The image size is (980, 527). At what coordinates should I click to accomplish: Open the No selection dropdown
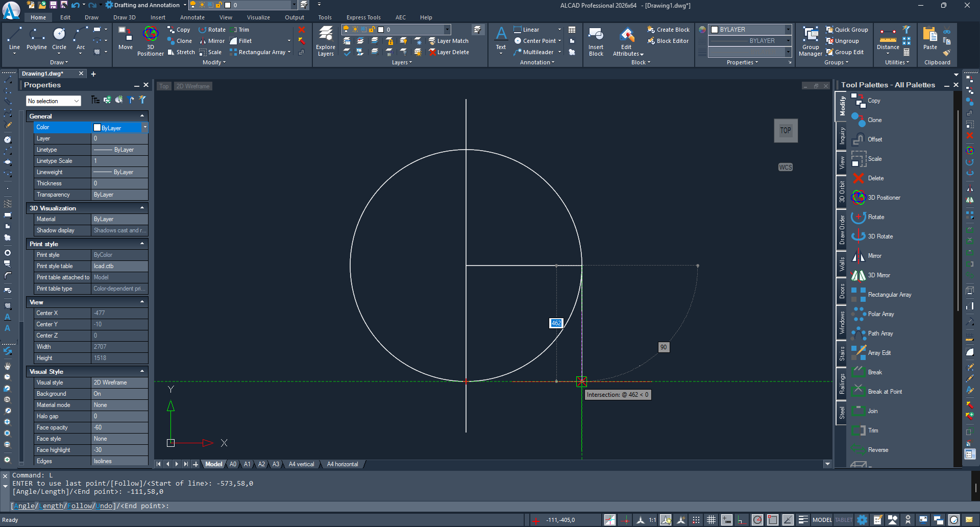54,101
